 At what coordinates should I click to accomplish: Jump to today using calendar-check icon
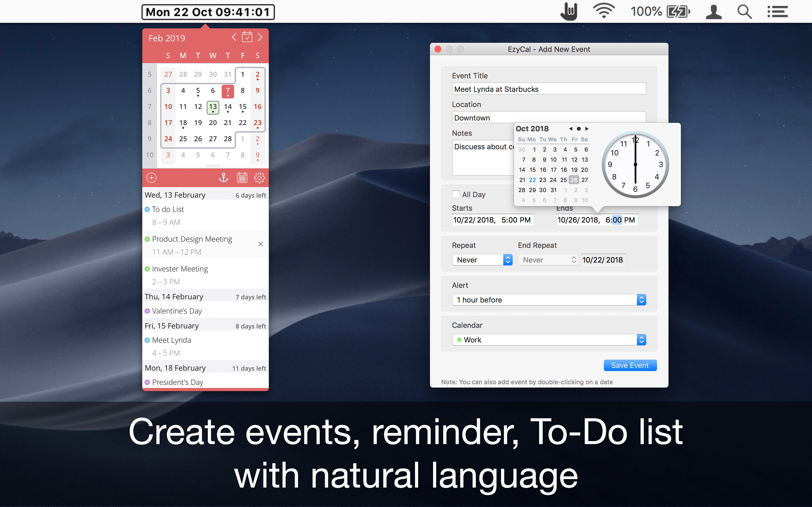(247, 37)
